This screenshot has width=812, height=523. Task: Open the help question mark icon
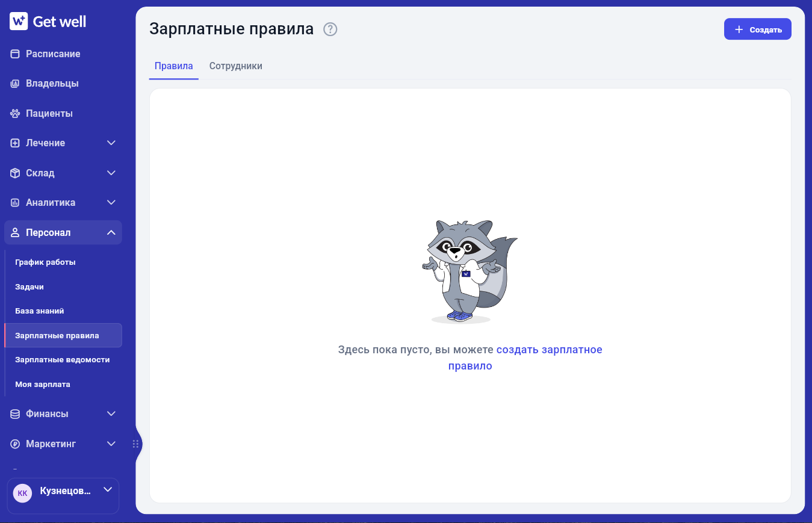tap(330, 29)
